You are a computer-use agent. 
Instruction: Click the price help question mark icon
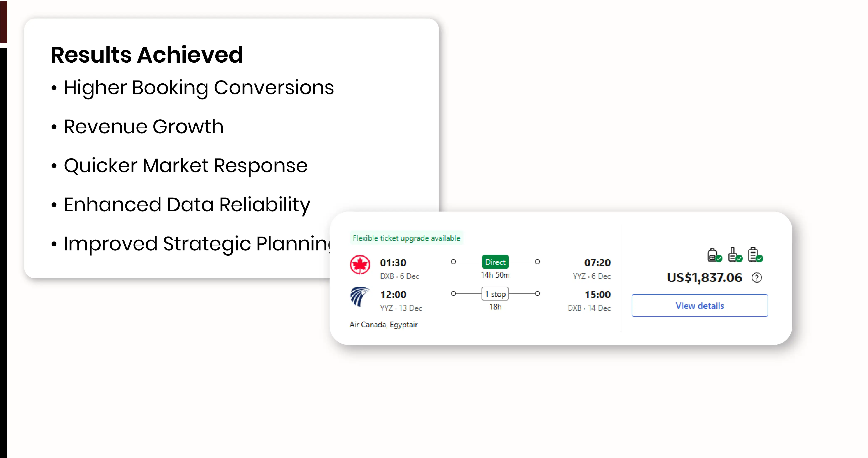coord(757,278)
